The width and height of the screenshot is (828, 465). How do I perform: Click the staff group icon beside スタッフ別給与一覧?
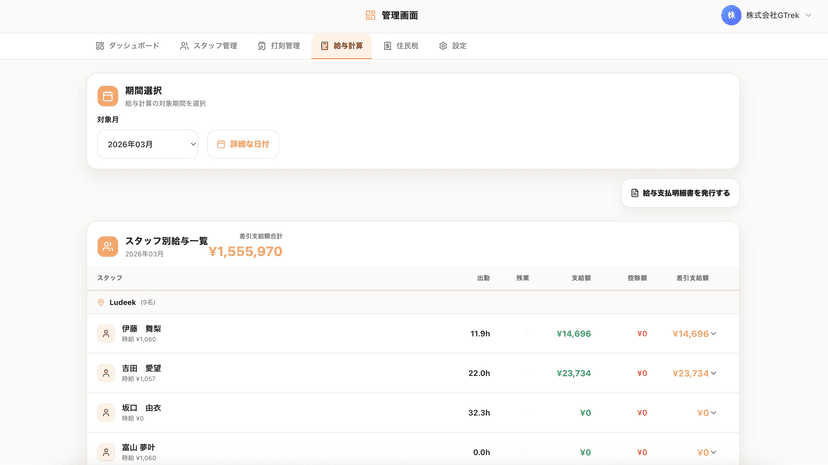pos(107,246)
